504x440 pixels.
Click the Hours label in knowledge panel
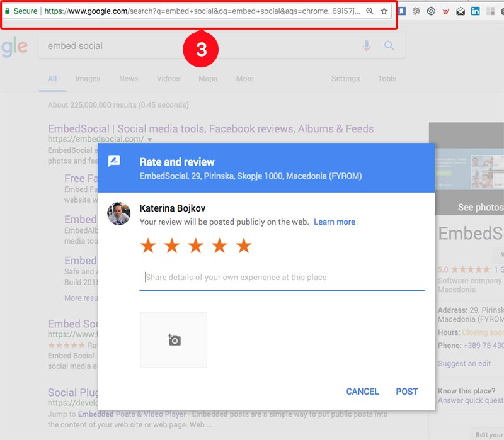(x=449, y=332)
